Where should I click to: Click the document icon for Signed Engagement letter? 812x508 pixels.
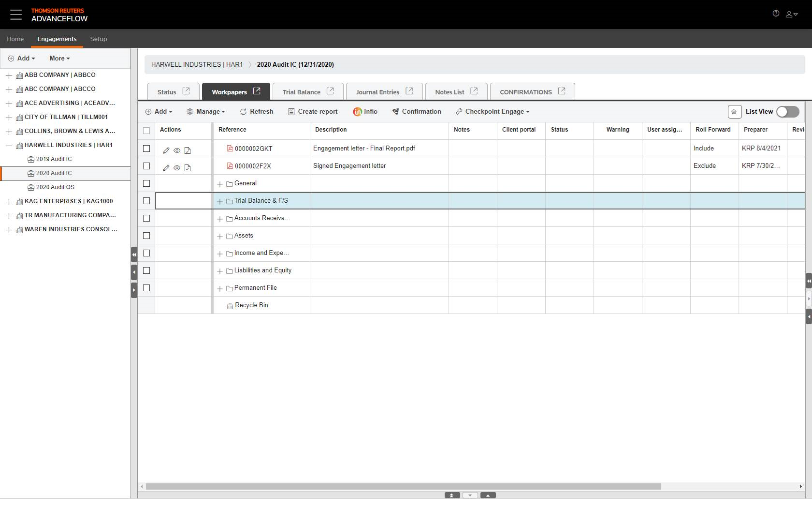point(188,168)
